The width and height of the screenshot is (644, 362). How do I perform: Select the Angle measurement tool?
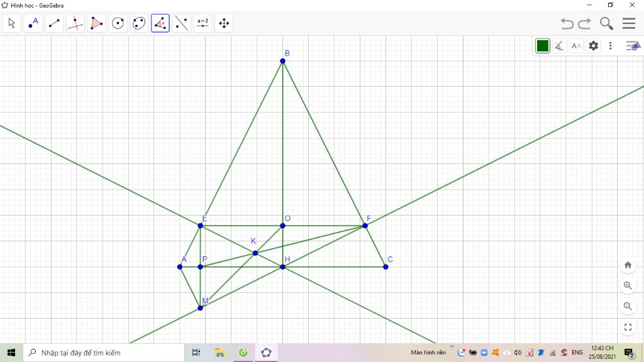(x=160, y=23)
